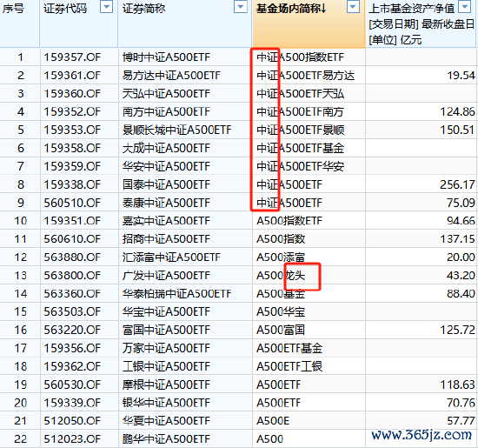
Task: Select the cell showing value 150.51
Action: (x=421, y=130)
